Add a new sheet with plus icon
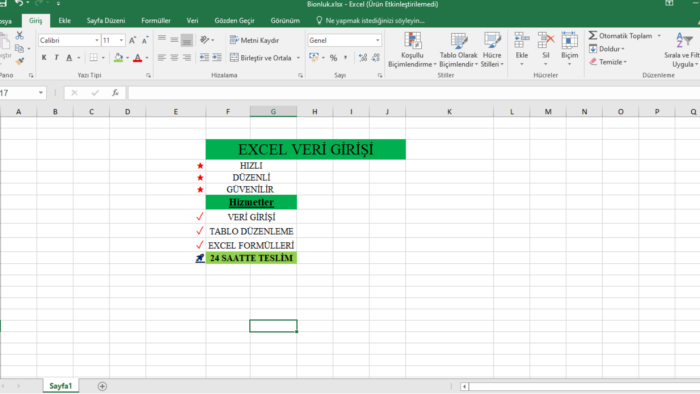Image resolution: width=700 pixels, height=394 pixels. [x=102, y=386]
